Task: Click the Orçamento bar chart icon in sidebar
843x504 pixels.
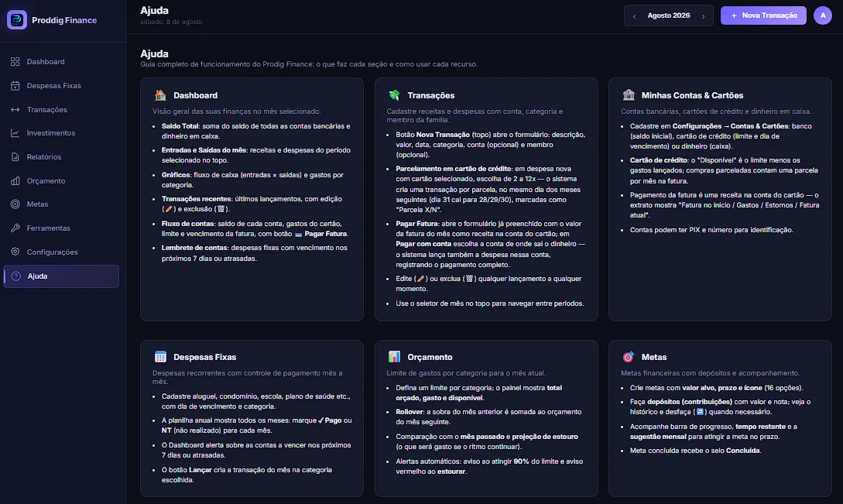Action: click(15, 180)
